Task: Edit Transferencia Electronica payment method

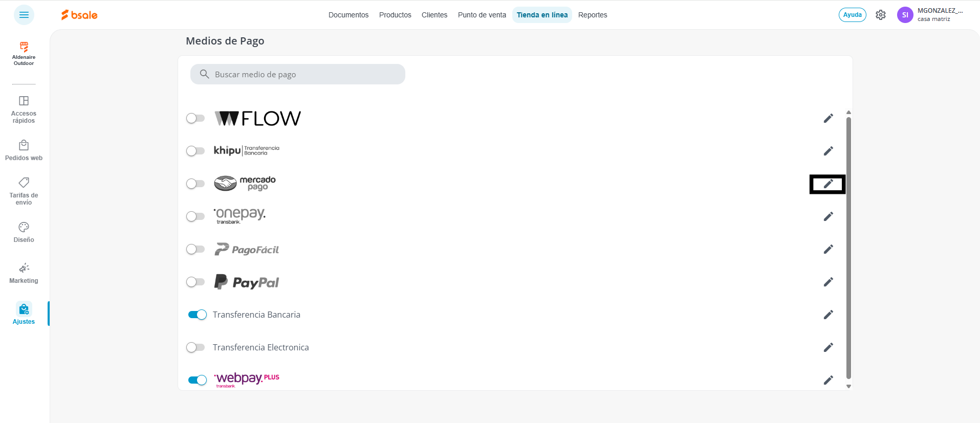Action: (829, 347)
